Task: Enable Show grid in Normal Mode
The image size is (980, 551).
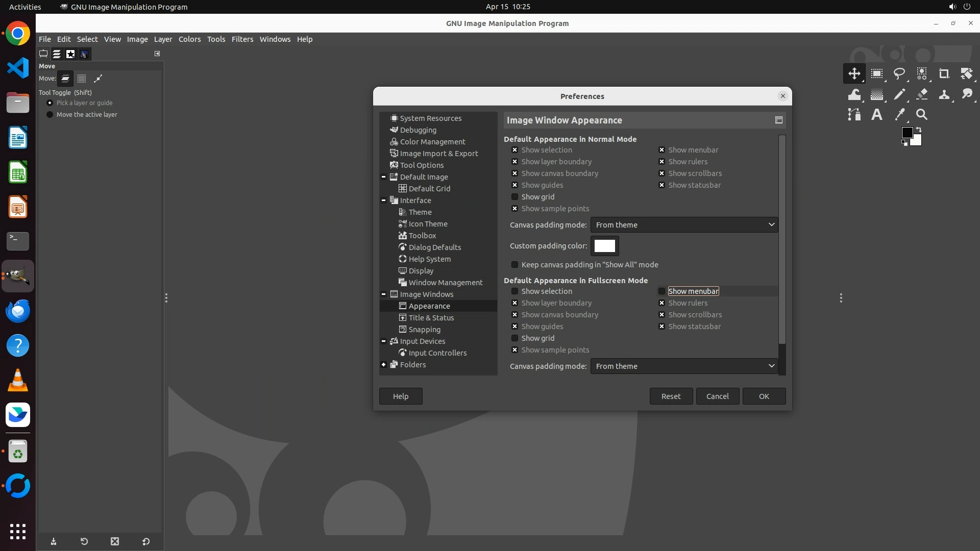Action: (514, 197)
